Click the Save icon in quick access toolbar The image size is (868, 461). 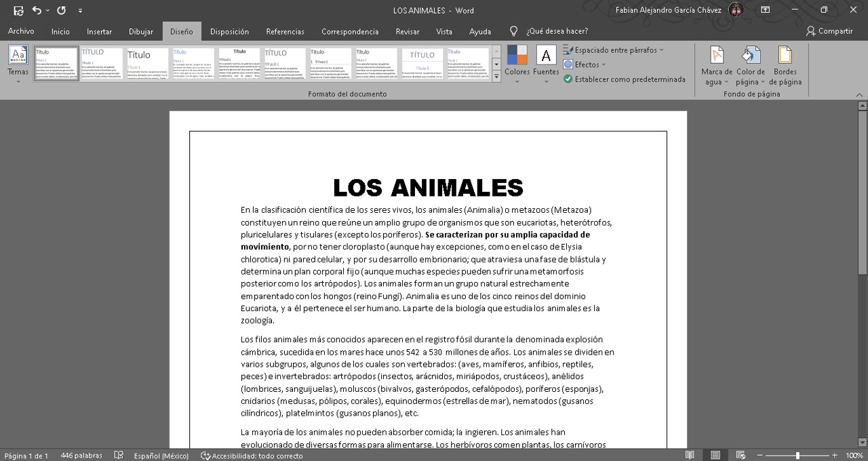[x=18, y=10]
